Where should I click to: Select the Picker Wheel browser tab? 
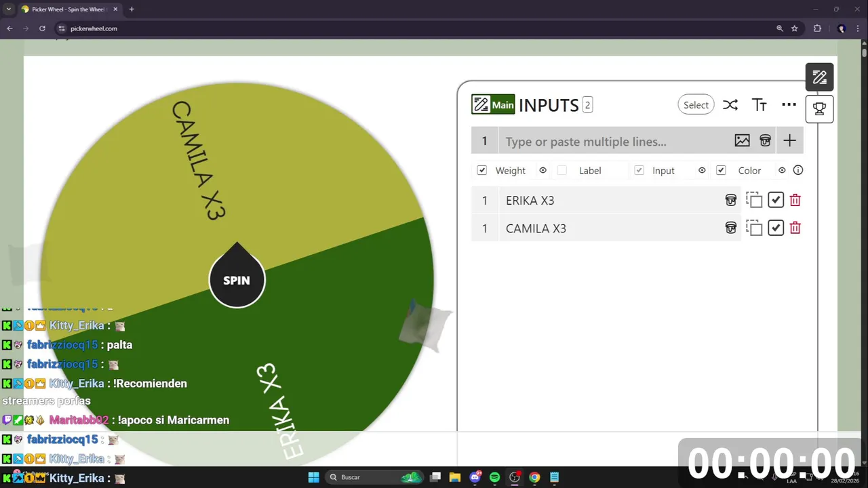point(69,9)
